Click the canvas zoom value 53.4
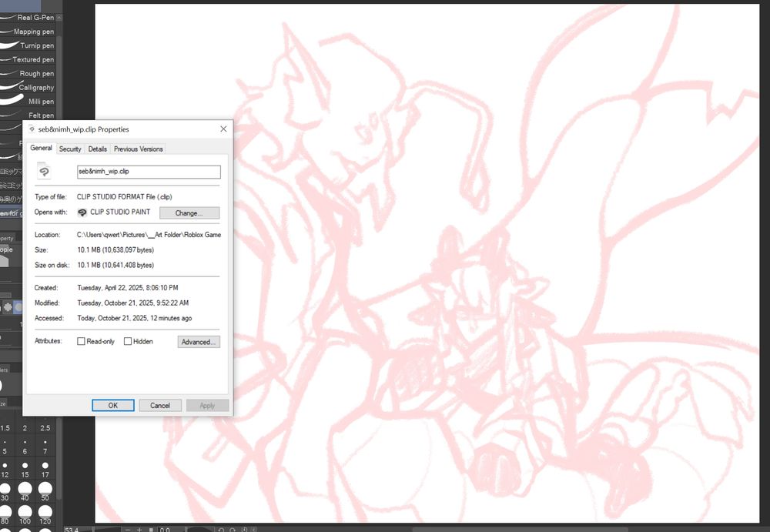The height and width of the screenshot is (532, 770). coord(72,530)
